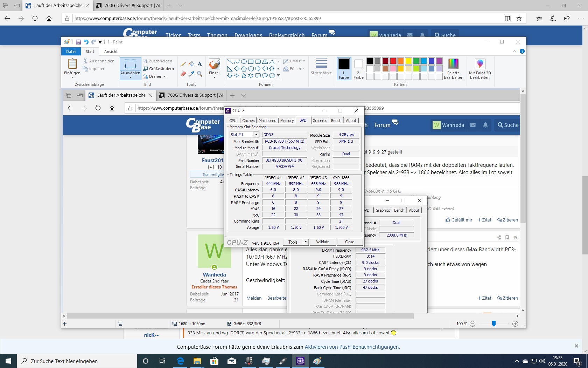Dismiss the push notification banner

tap(576, 346)
